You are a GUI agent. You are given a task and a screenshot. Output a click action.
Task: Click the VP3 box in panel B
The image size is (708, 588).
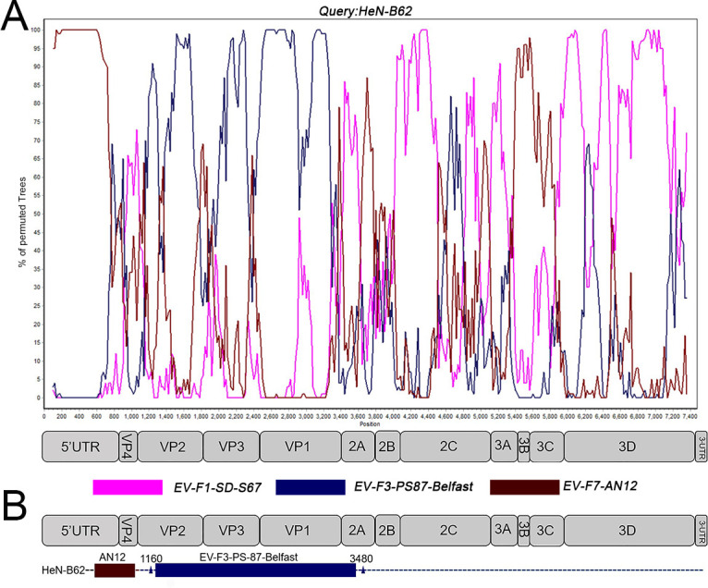coord(232,530)
